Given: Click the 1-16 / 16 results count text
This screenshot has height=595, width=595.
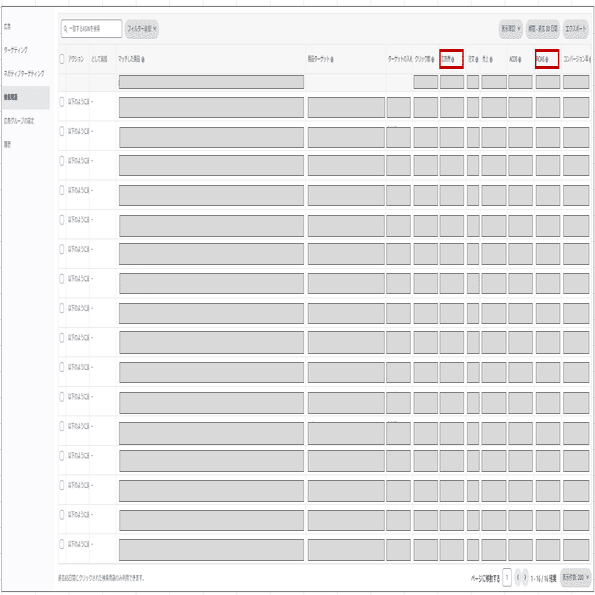Looking at the screenshot, I should [543, 579].
